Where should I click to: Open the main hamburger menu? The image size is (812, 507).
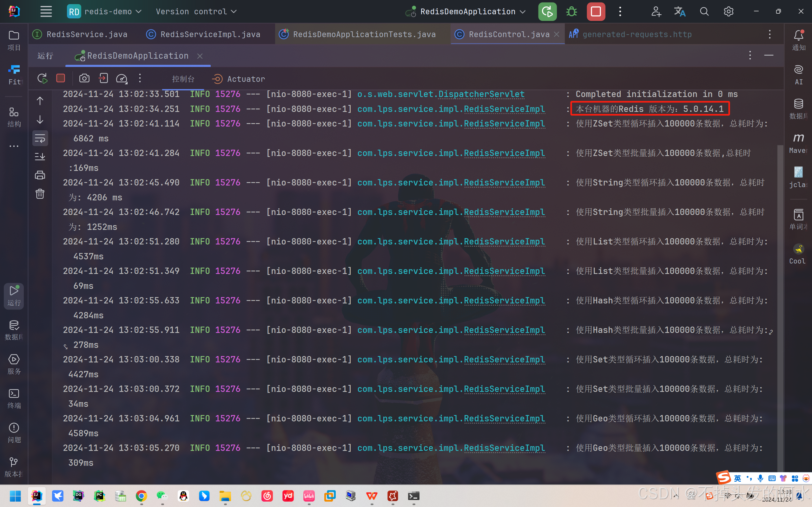[46, 11]
